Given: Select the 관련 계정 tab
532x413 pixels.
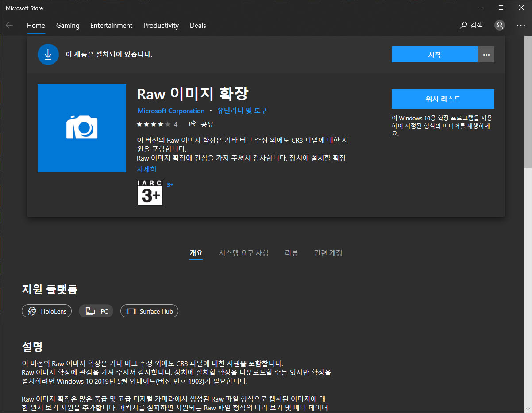Looking at the screenshot, I should pyautogui.click(x=328, y=253).
